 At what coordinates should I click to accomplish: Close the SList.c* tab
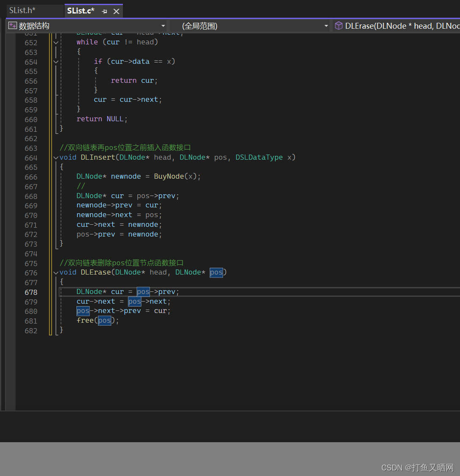(116, 11)
